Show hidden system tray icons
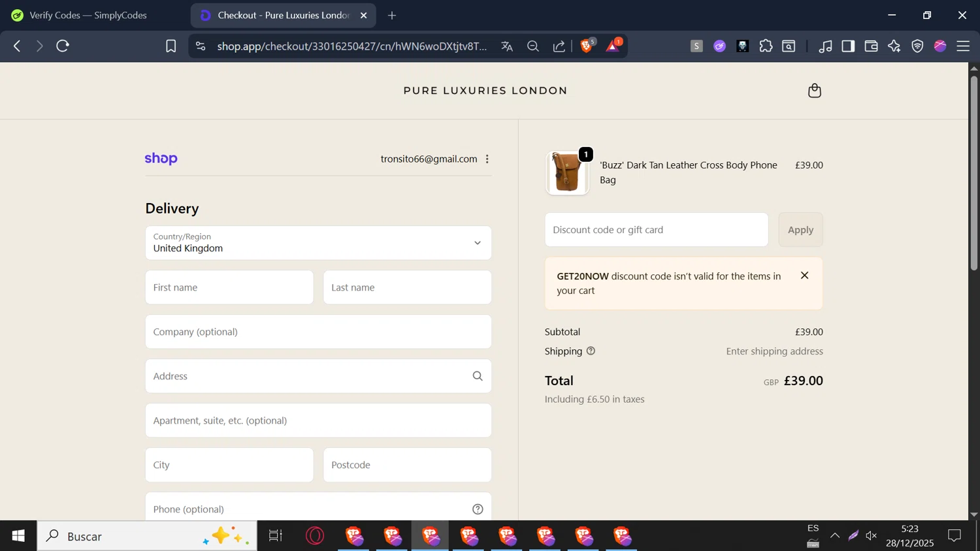Viewport: 980px width, 551px height. click(835, 536)
